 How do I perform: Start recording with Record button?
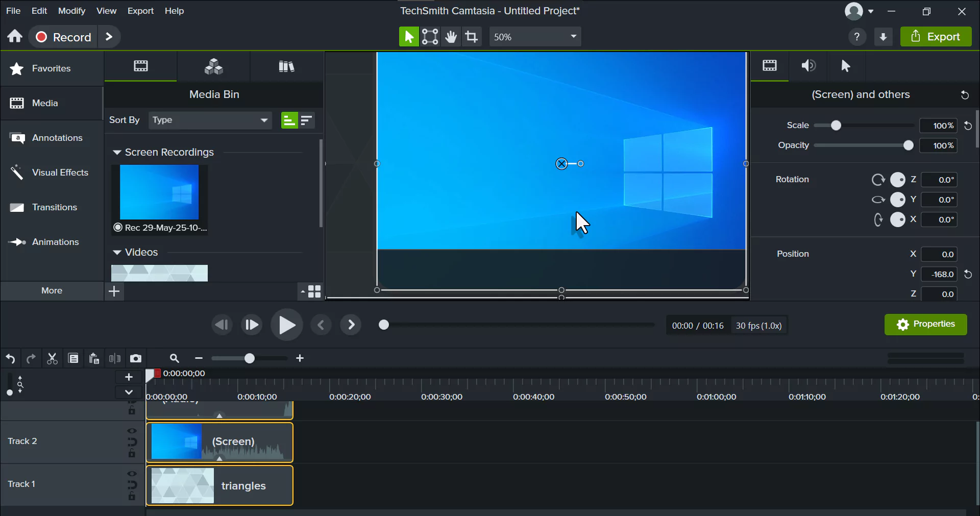[63, 37]
